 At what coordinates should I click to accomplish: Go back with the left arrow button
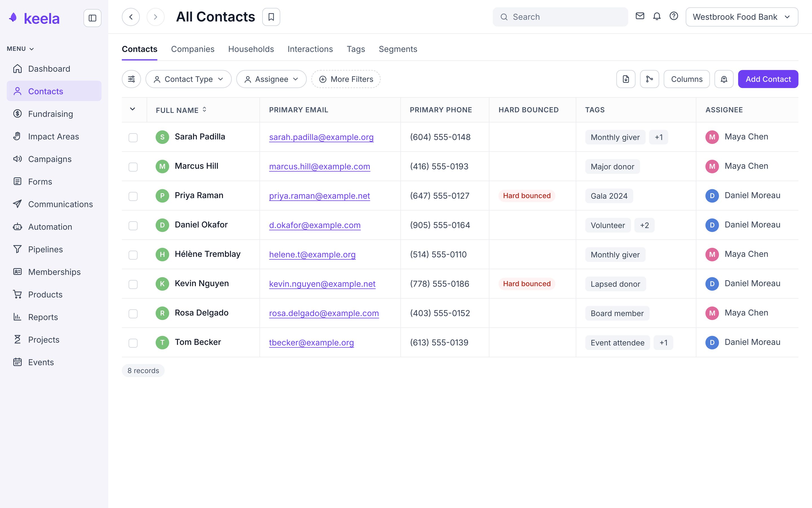pos(131,17)
